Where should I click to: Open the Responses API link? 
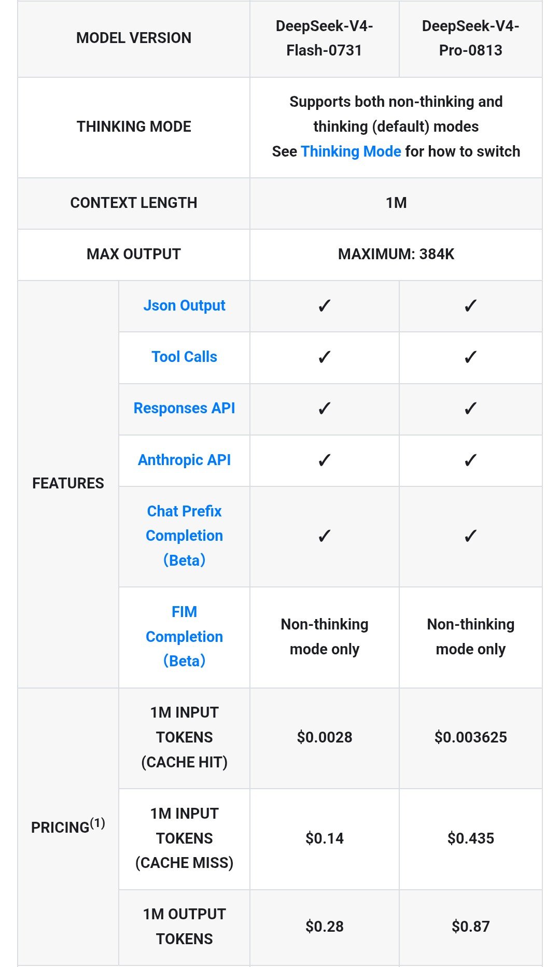click(185, 408)
